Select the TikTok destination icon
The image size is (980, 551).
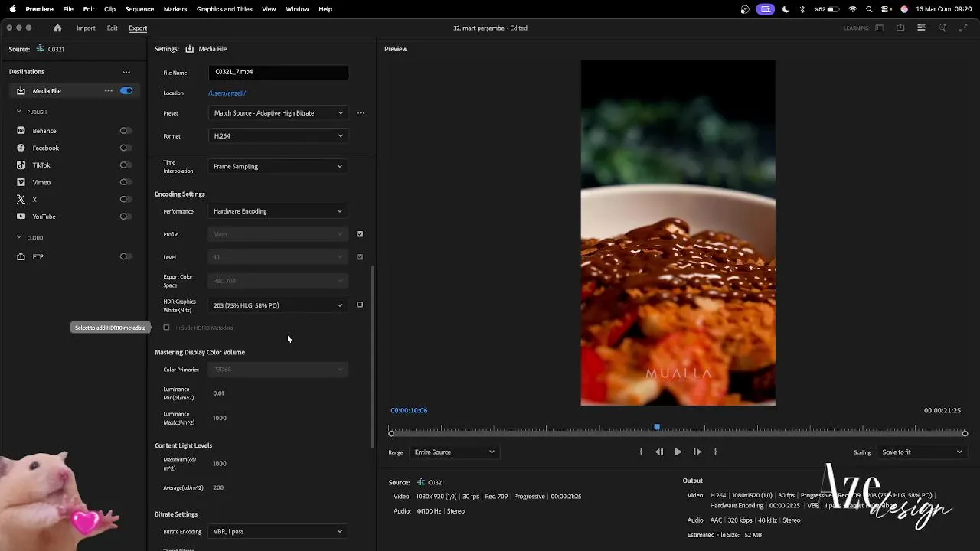tap(21, 165)
